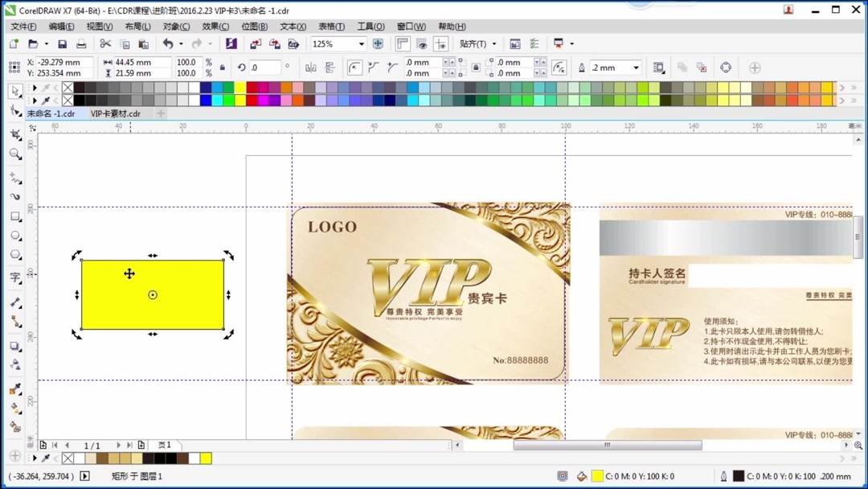Select the Pick tool

tap(15, 89)
